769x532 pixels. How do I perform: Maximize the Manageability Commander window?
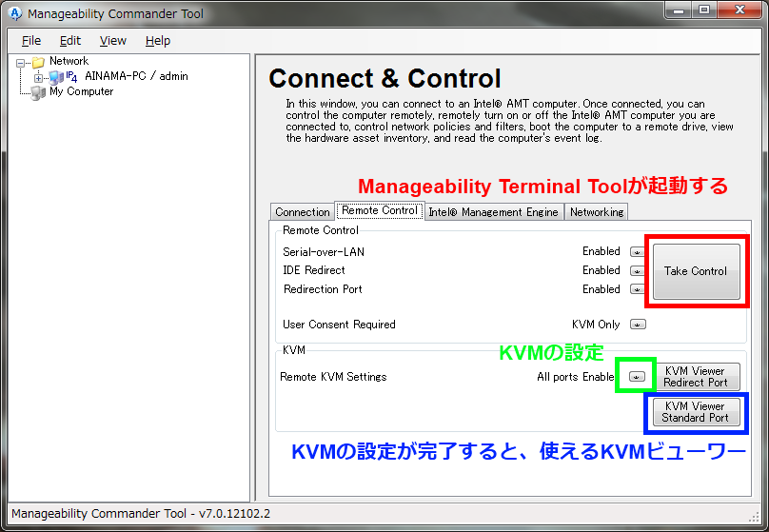point(704,10)
